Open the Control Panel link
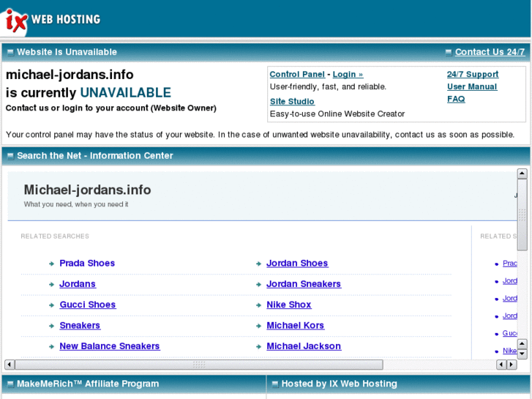Screen dimensions: 532x399 297,75
